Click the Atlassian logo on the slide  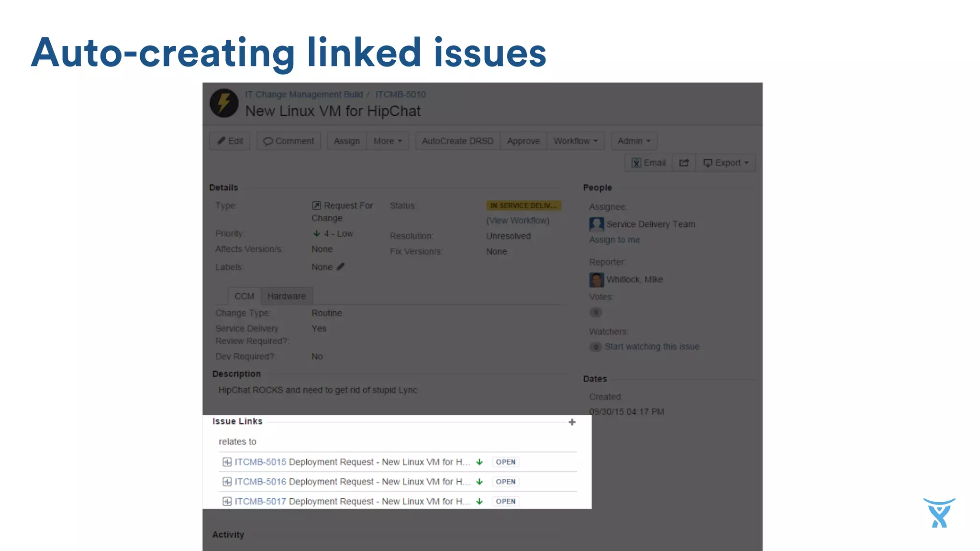(939, 513)
